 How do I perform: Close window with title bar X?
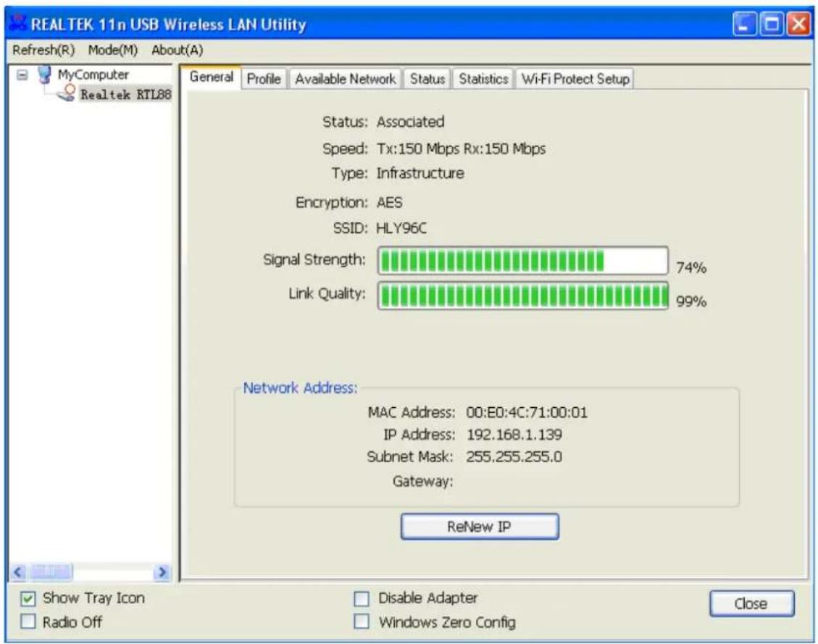coord(798,24)
